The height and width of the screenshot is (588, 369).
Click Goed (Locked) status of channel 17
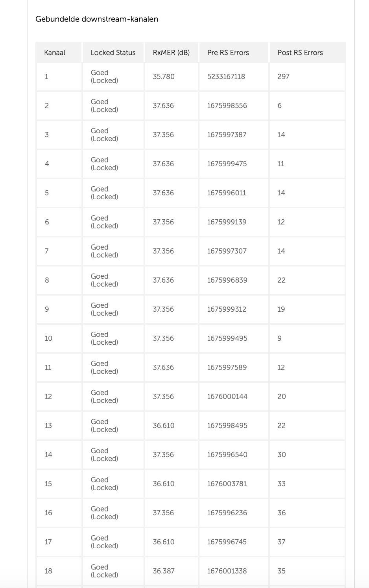104,542
